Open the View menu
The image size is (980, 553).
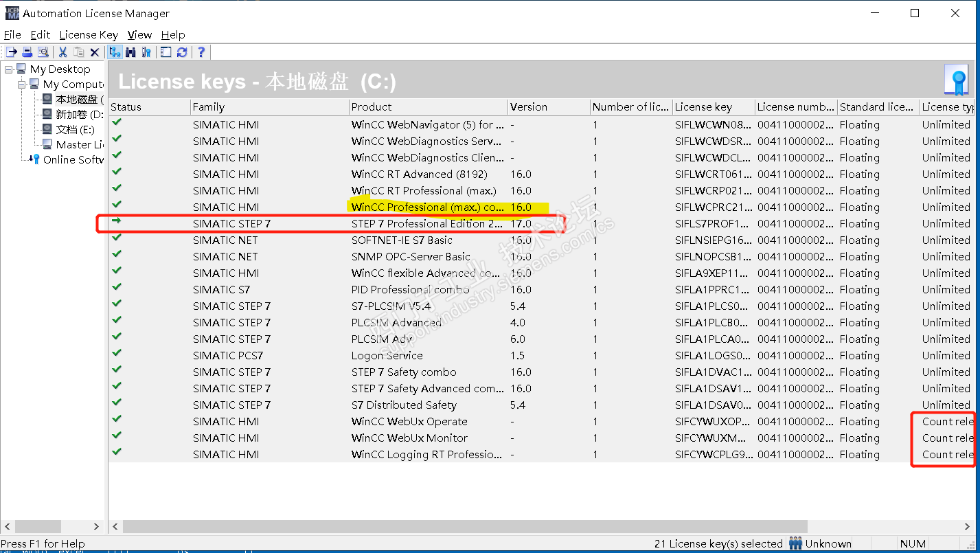[x=139, y=34]
